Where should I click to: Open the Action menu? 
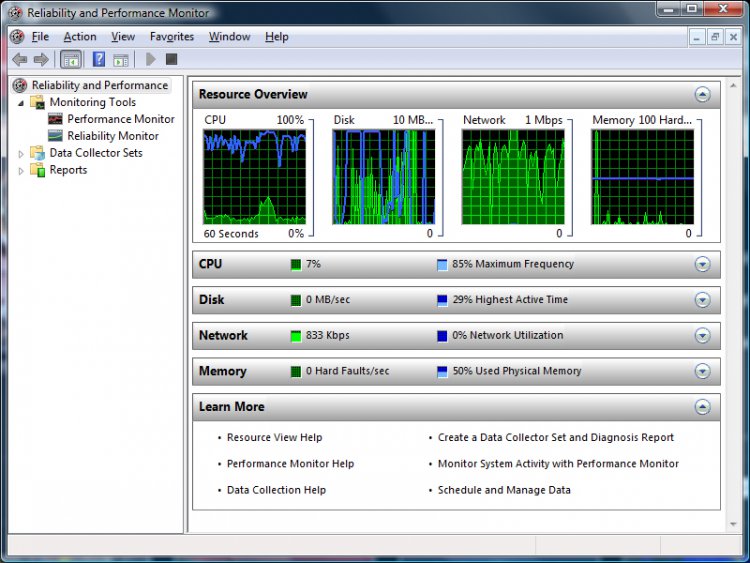pyautogui.click(x=80, y=37)
